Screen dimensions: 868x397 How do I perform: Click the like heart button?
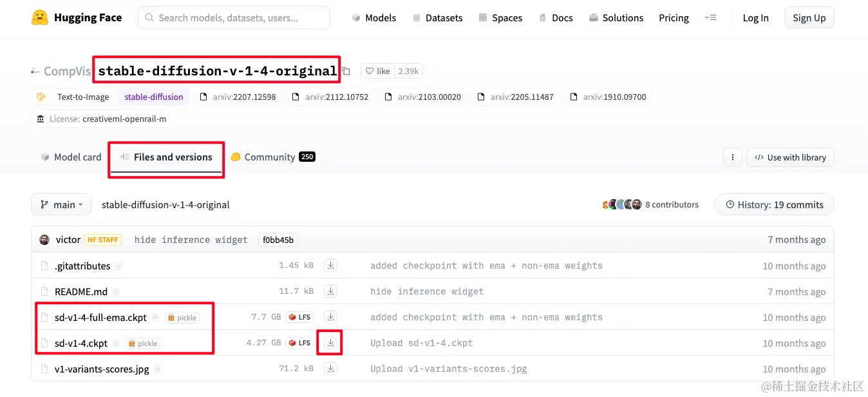tap(377, 71)
